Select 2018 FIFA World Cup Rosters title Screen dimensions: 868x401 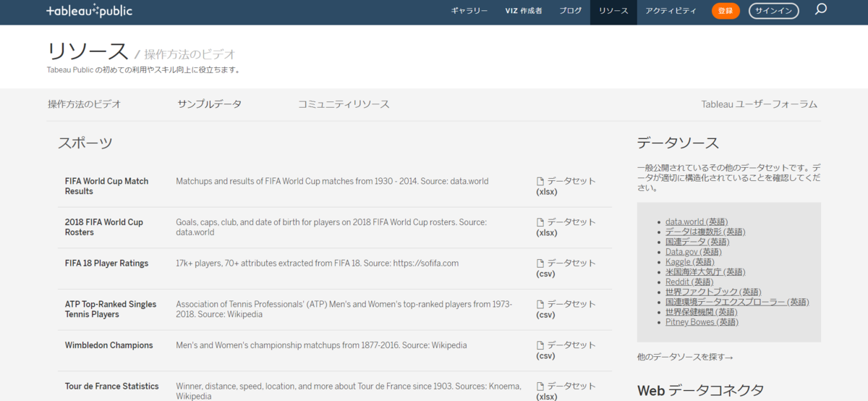(x=104, y=227)
